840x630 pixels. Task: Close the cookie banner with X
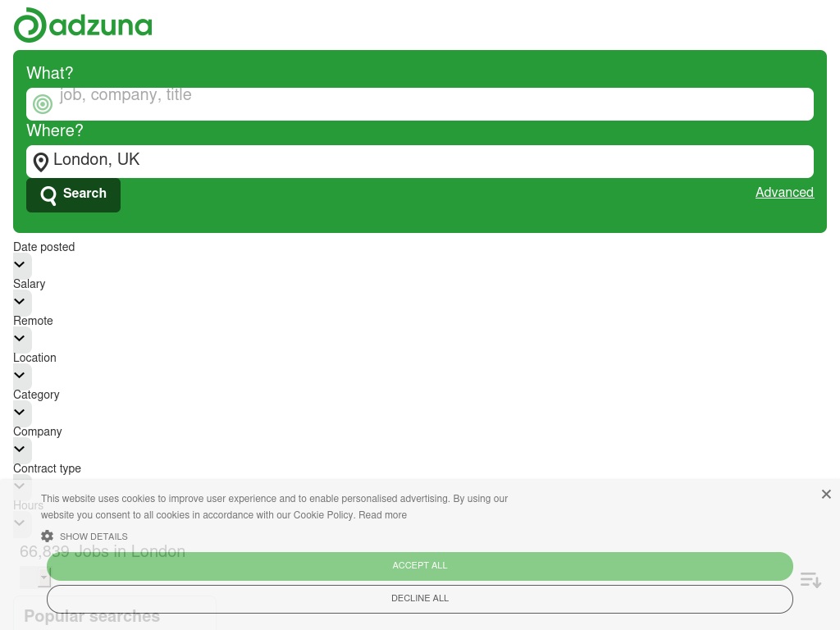[x=826, y=494]
